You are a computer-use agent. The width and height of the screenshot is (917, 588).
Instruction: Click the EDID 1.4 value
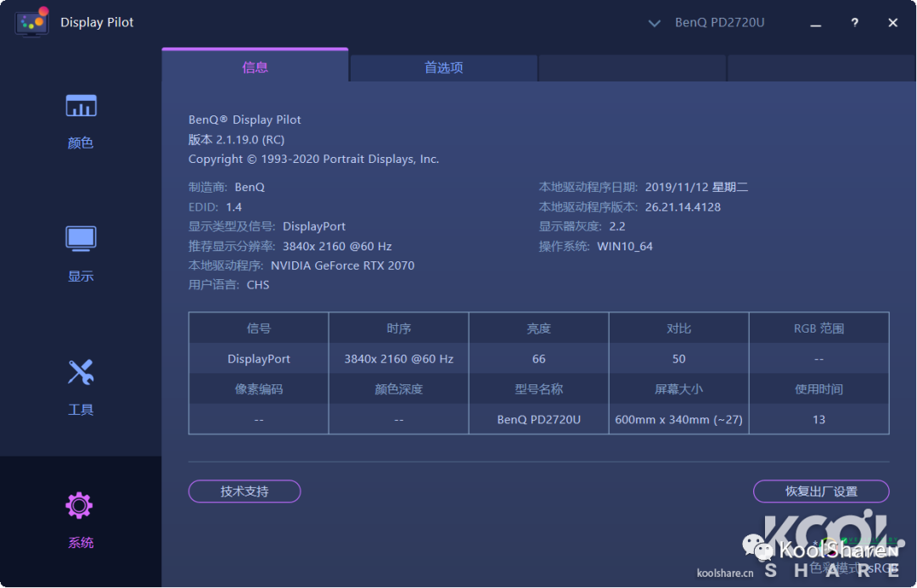[234, 207]
